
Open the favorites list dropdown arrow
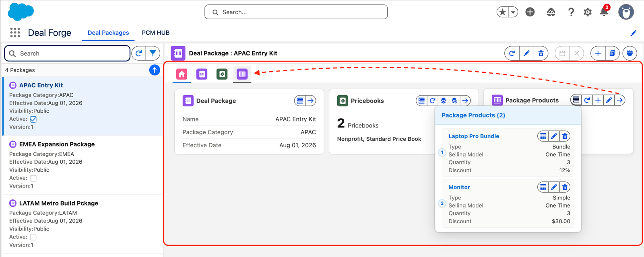pos(513,12)
